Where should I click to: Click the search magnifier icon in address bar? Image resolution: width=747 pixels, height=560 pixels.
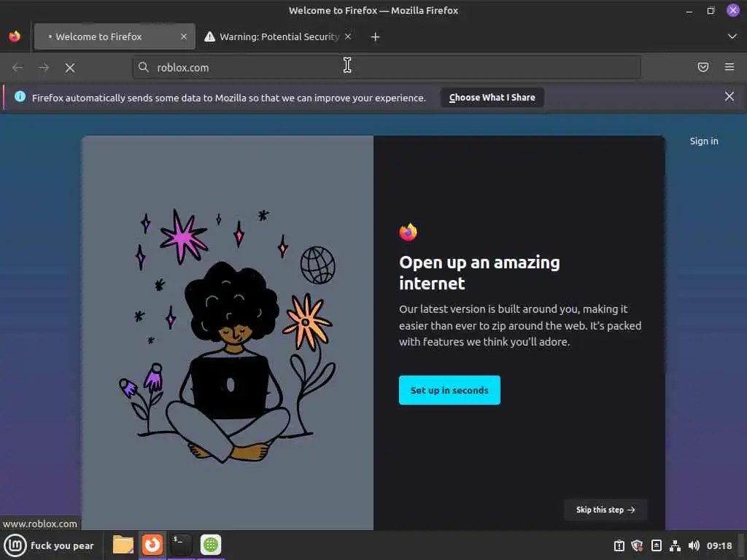click(144, 67)
